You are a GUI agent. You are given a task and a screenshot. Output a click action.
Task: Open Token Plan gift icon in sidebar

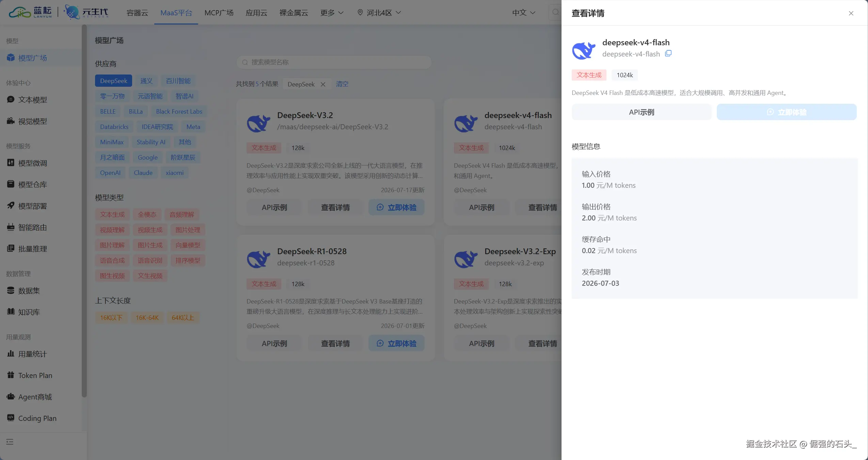pos(11,375)
